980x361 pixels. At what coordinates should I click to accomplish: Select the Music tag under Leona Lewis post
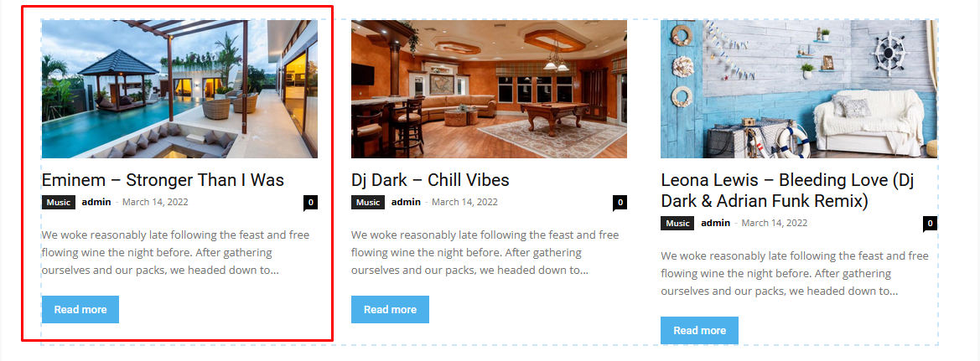(677, 223)
